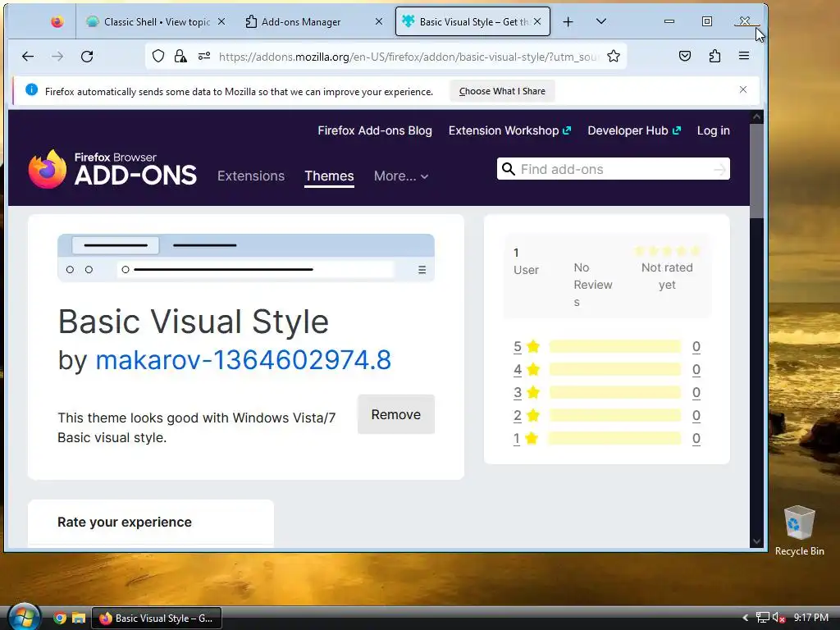Image resolution: width=840 pixels, height=630 pixels.
Task: Click the address bar URL
Action: tap(409, 57)
